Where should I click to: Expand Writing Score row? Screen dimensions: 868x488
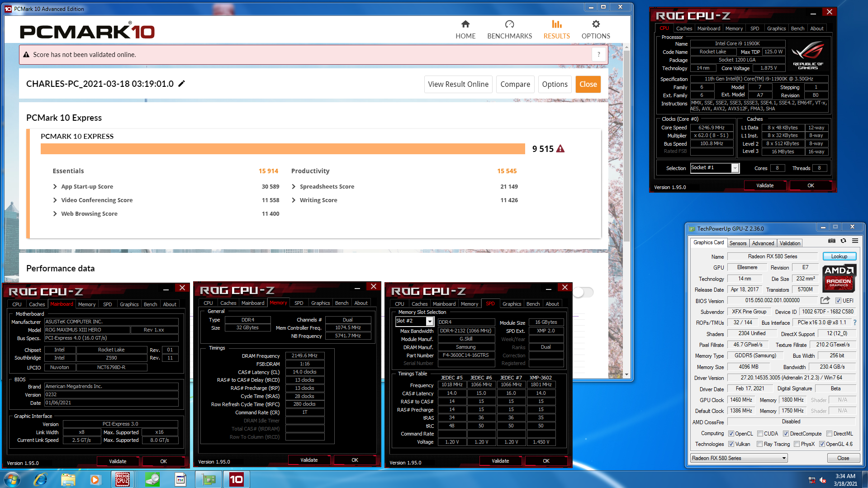click(x=294, y=200)
